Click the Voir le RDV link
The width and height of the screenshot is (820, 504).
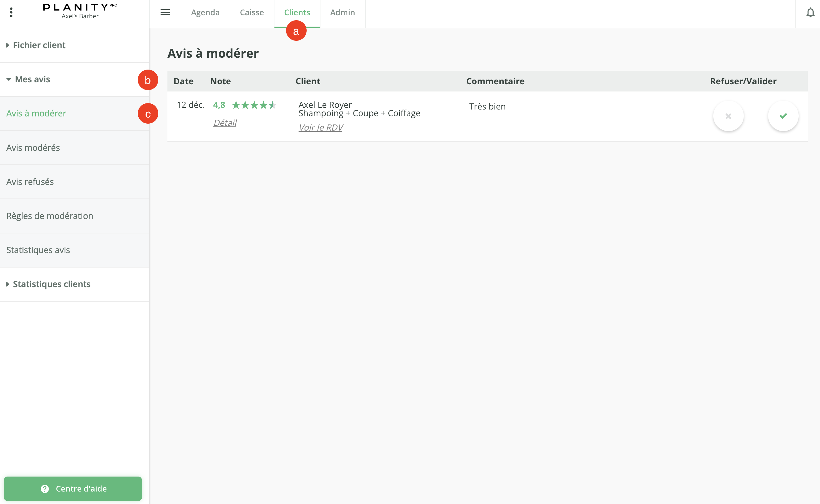pos(321,128)
